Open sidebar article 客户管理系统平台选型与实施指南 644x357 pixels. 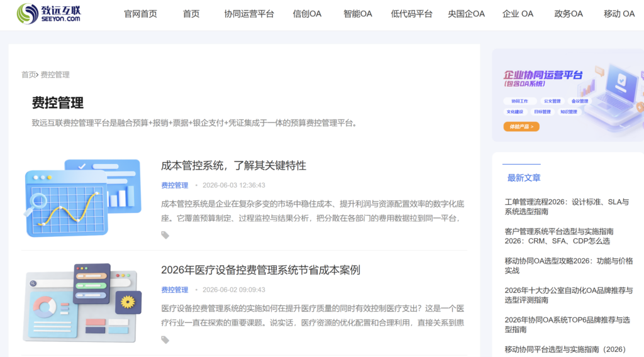559,236
